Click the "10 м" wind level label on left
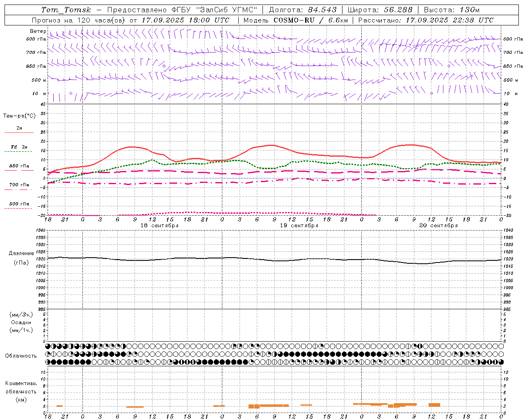525x420 pixels. 39,94
